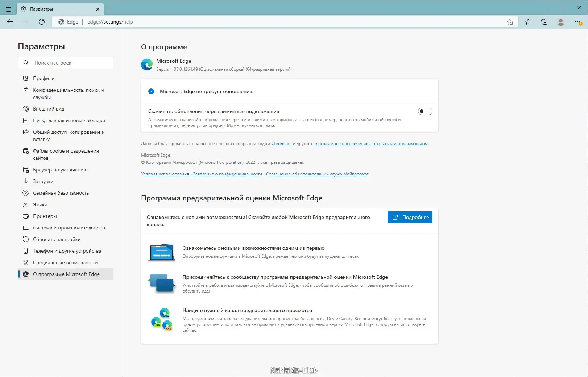588x377 pixels.
Task: Open the Условия использования link
Action: 165,174
